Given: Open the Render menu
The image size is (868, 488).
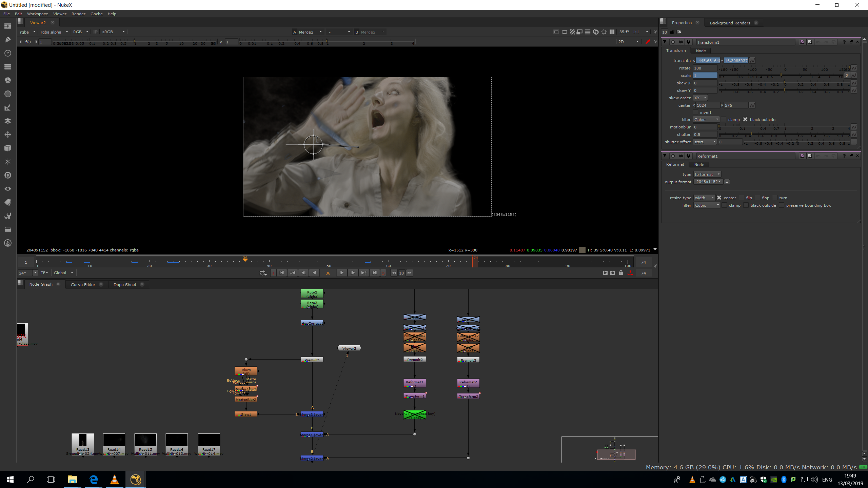Looking at the screenshot, I should tap(78, 14).
